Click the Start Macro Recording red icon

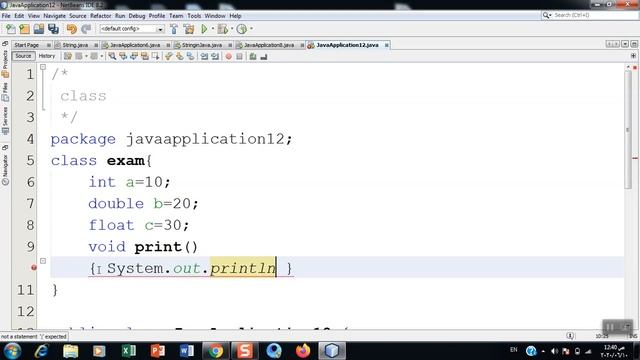(x=229, y=56)
